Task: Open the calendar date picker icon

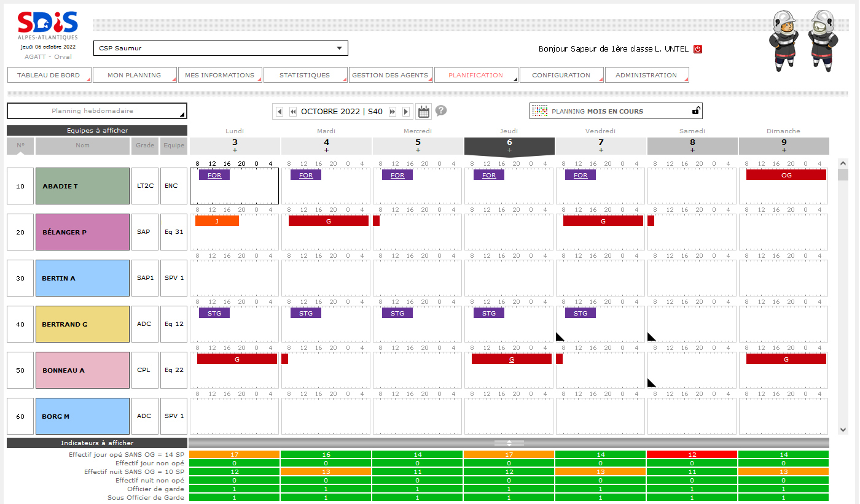Action: click(x=423, y=111)
